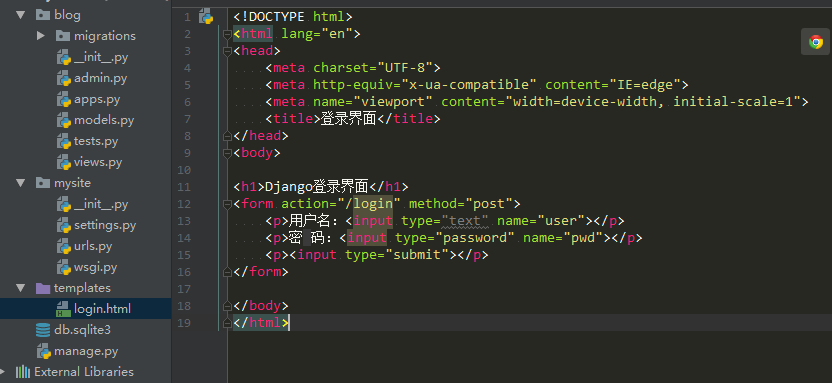Select the migrations folder
This screenshot has width=832, height=383.
point(105,36)
